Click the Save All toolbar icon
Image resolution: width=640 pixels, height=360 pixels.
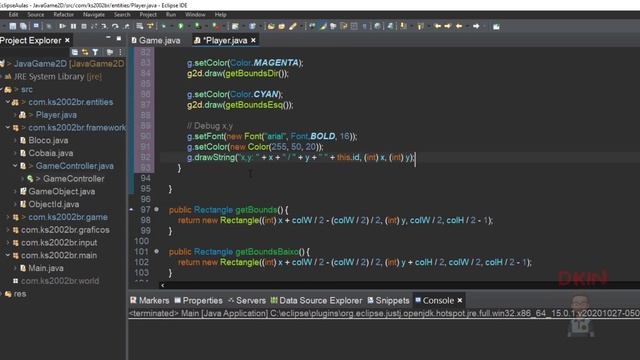tap(23, 26)
